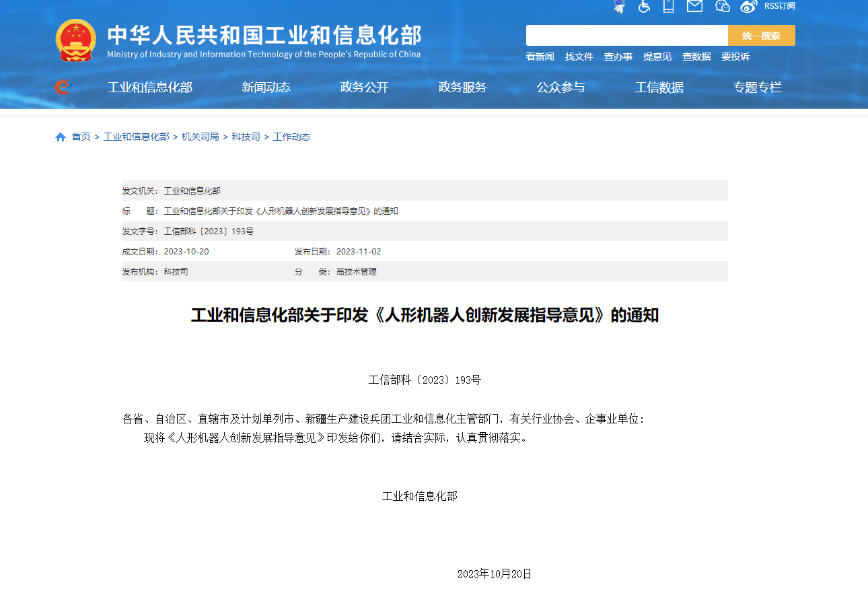The width and height of the screenshot is (868, 591).
Task: Open 公众参与 navigation menu
Action: click(x=560, y=87)
